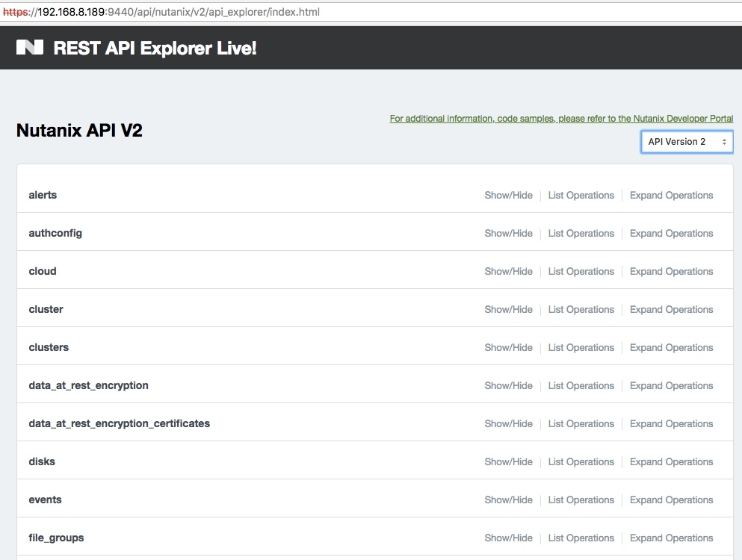Toggle Show/Hide on data_at_rest_encryption_certificates
This screenshot has width=742, height=560.
click(508, 423)
